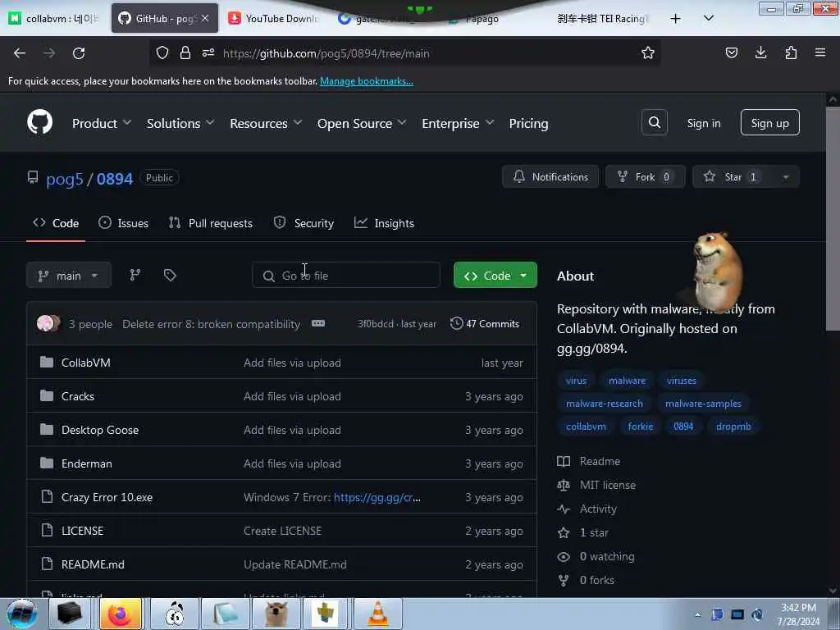Click the Pricing link

click(529, 123)
